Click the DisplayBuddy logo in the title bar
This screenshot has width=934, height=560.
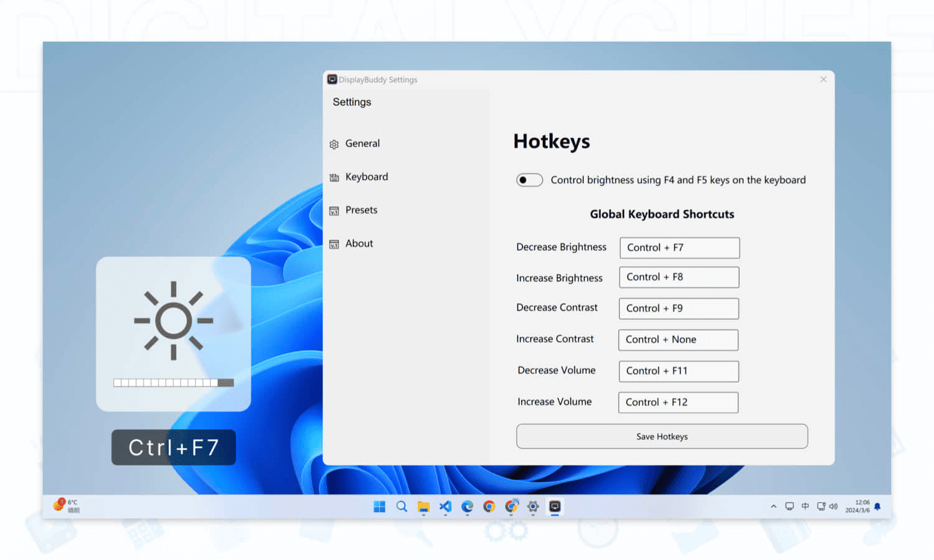[x=331, y=79]
